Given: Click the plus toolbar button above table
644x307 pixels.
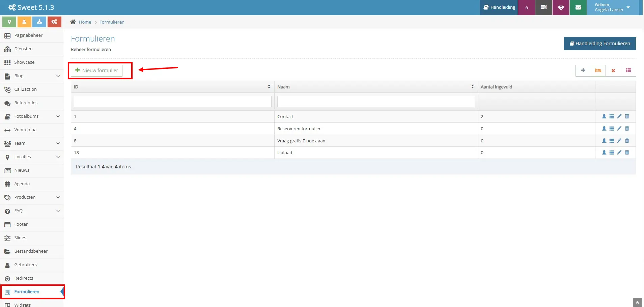Looking at the screenshot, I should [583, 71].
